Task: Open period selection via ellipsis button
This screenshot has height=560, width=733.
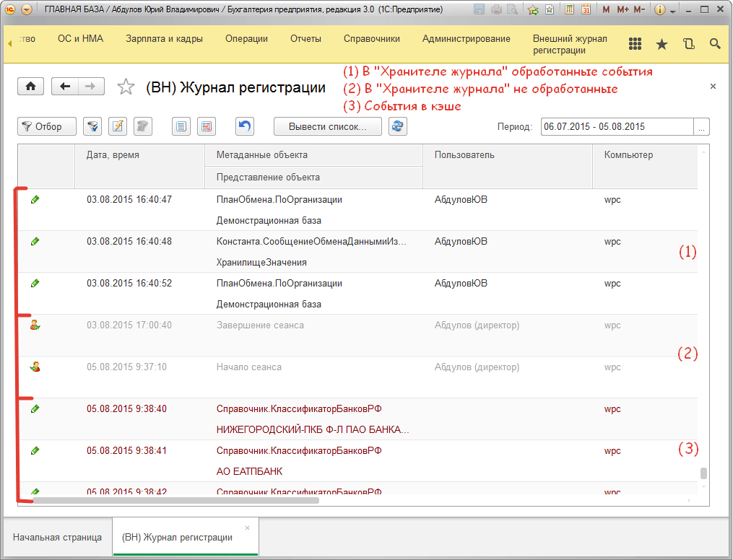Action: click(x=701, y=127)
